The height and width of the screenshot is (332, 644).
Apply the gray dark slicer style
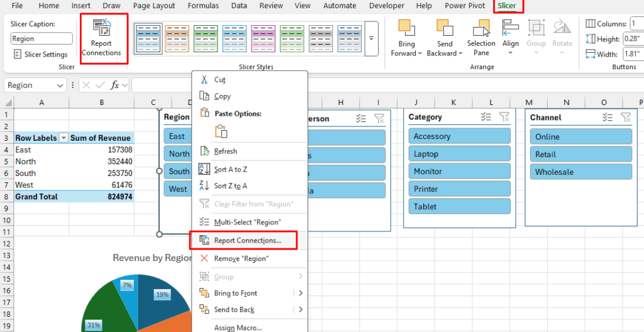[321, 38]
